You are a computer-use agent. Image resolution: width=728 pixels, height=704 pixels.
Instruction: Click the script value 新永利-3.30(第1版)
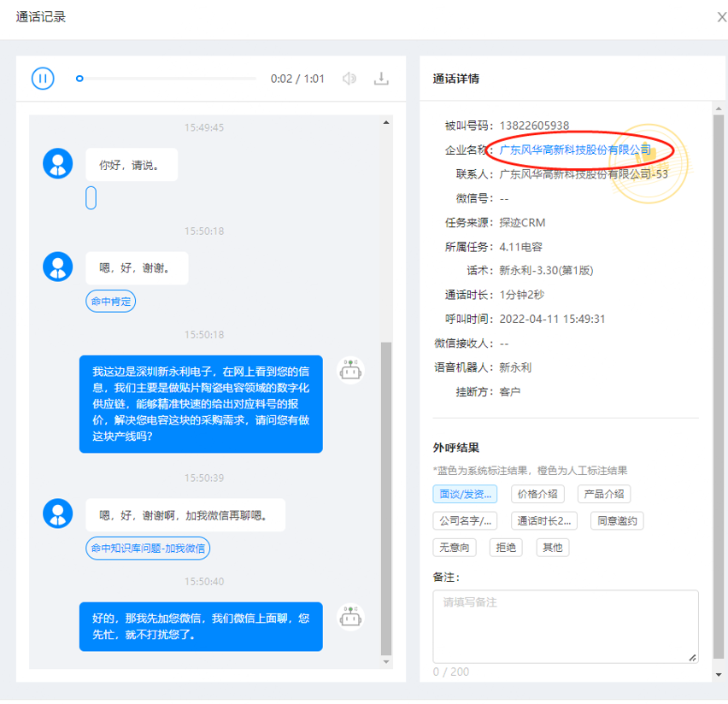[546, 271]
